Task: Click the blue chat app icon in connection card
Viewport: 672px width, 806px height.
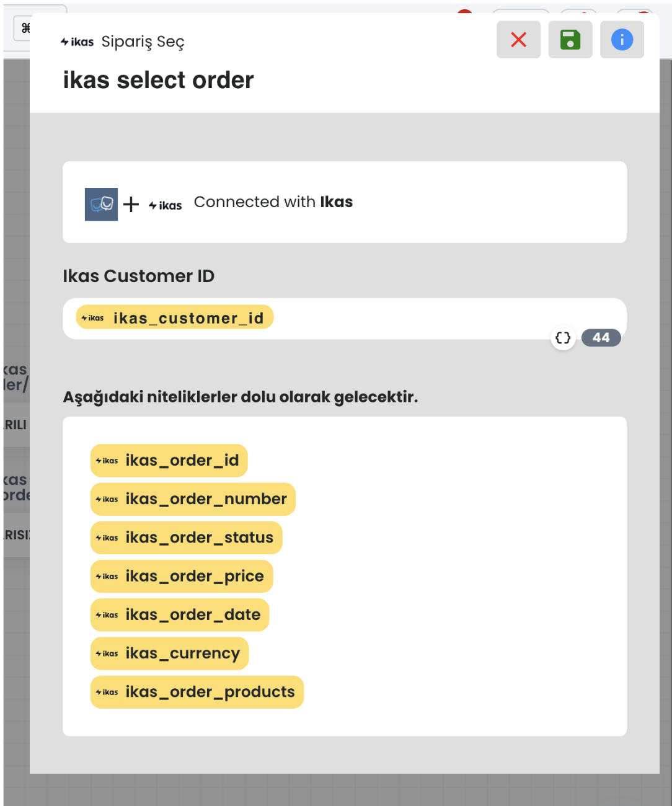Action: (101, 204)
